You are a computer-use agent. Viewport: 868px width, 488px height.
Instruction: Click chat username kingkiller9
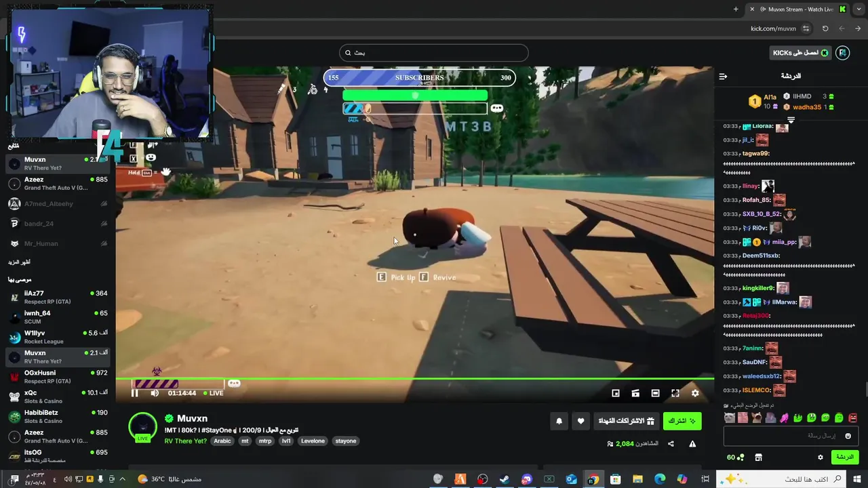pos(758,288)
